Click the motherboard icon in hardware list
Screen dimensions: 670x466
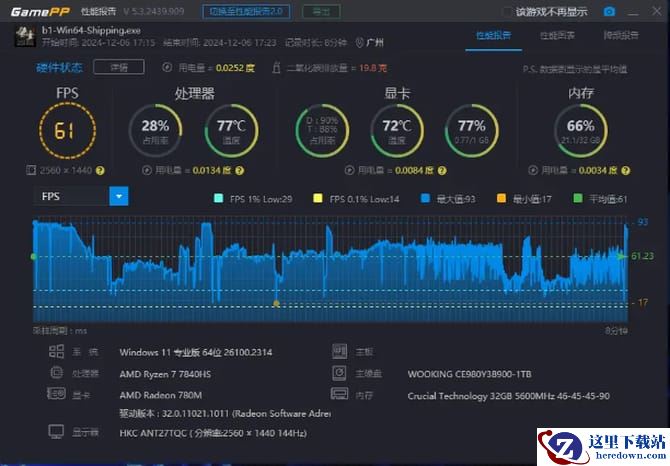(x=340, y=351)
